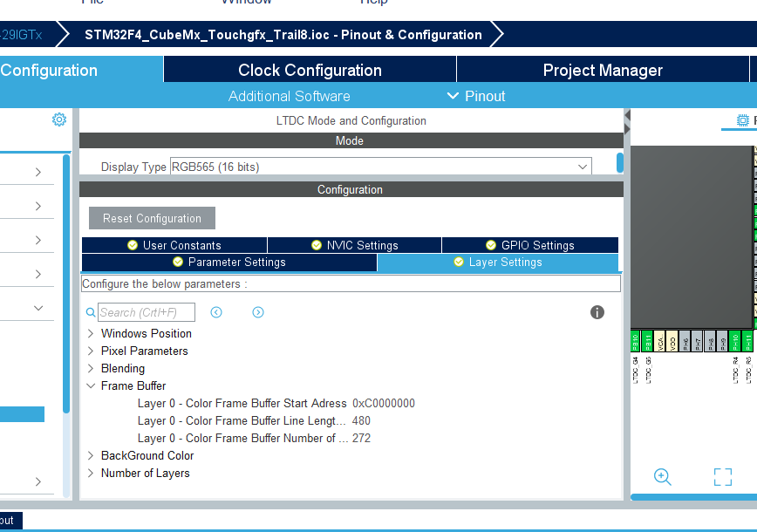The height and width of the screenshot is (532, 757).
Task: Expand the Blending group
Action: click(91, 368)
